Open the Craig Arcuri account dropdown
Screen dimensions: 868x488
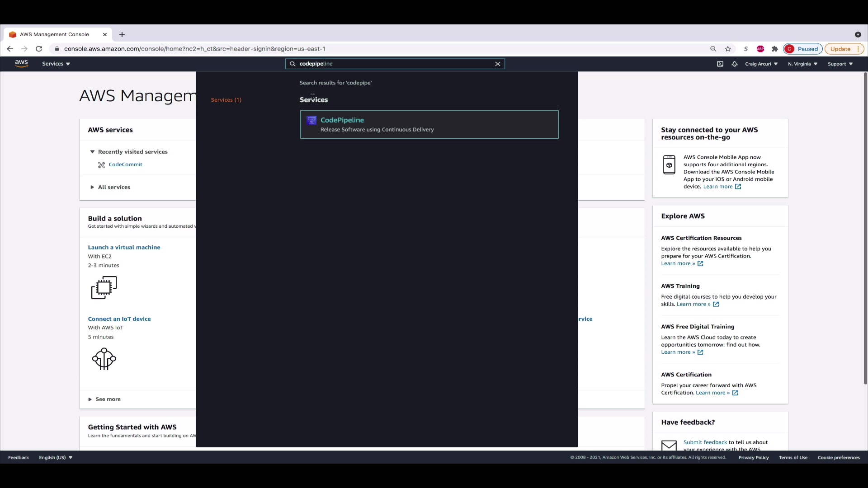(761, 64)
